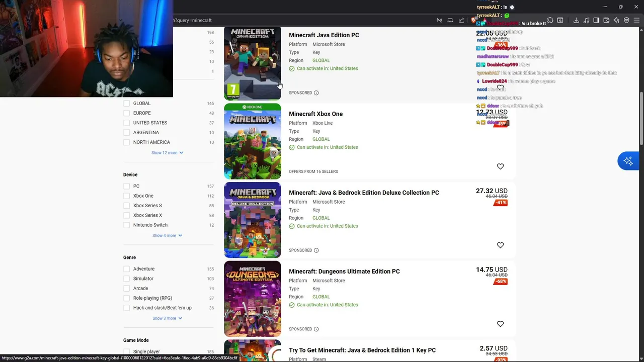
Task: Open Minecraft Java Edition PC listing title
Action: tap(324, 35)
